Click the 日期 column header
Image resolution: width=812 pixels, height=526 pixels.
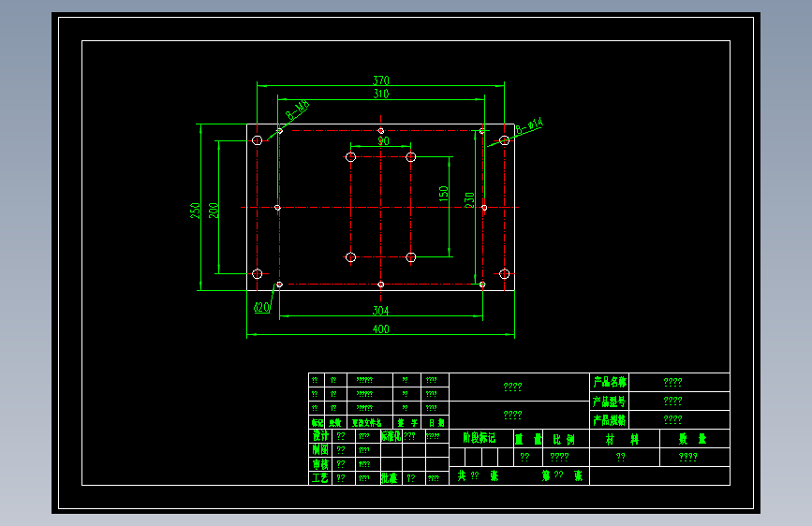436,423
